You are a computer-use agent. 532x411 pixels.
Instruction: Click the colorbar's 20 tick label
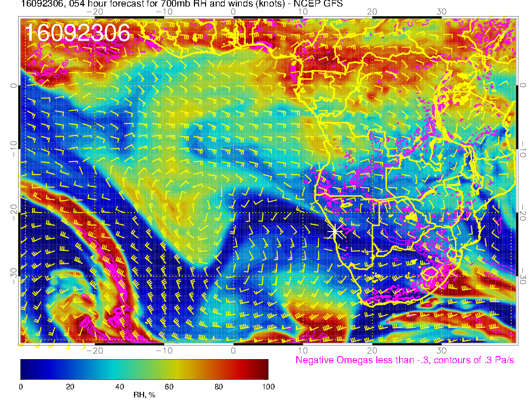[70, 387]
